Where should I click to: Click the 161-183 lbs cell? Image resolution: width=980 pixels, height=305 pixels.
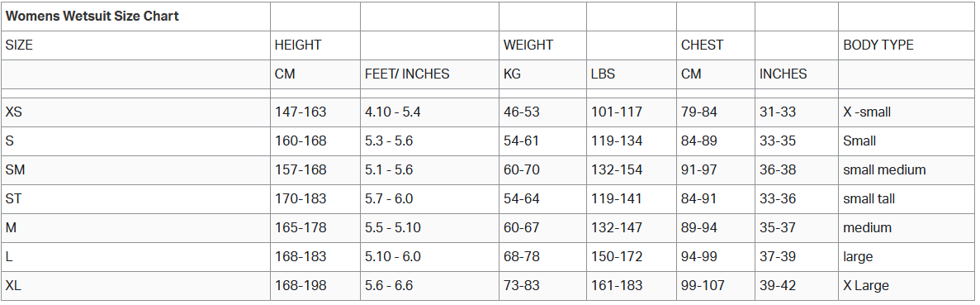[x=617, y=286]
